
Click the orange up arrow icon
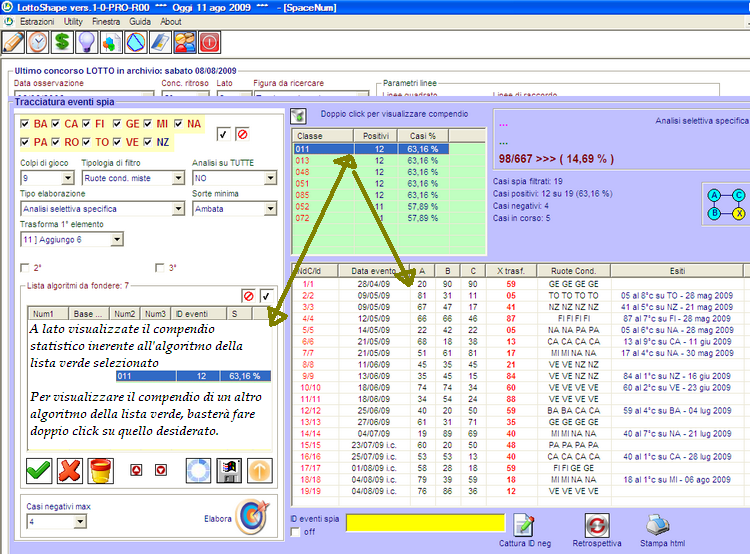[x=260, y=471]
